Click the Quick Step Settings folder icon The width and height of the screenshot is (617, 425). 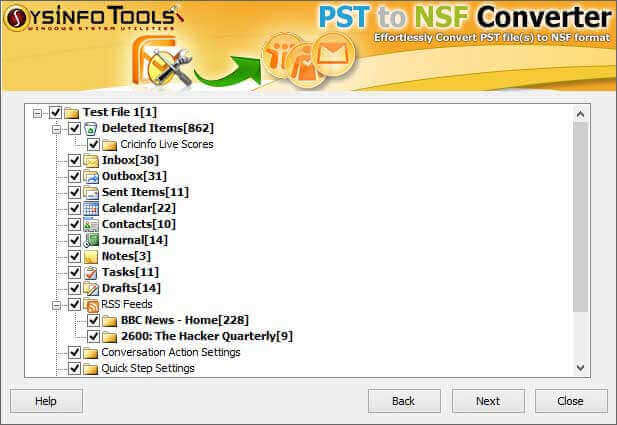click(x=91, y=369)
